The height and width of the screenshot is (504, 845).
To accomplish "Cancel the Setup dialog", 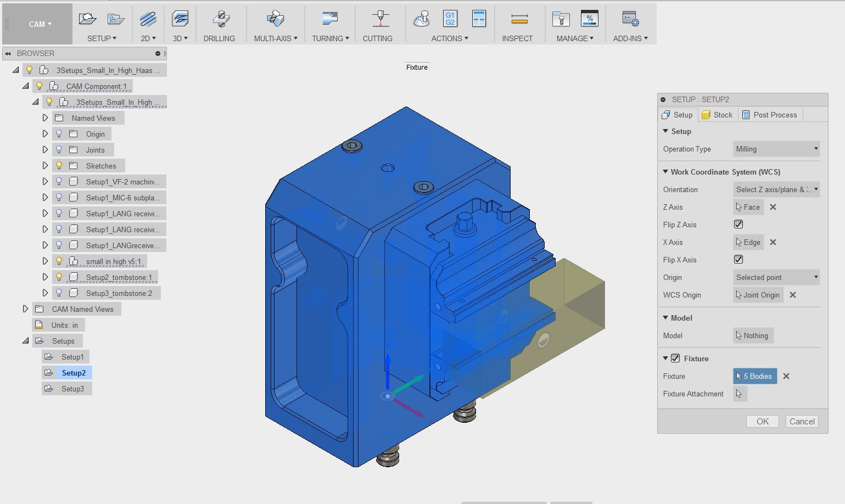I will [x=802, y=422].
